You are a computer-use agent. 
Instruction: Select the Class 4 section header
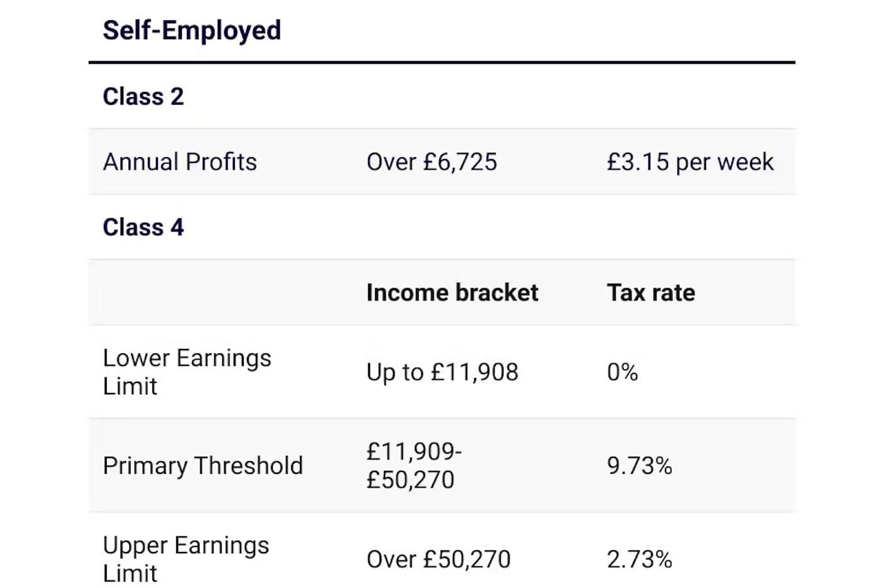pyautogui.click(x=143, y=227)
